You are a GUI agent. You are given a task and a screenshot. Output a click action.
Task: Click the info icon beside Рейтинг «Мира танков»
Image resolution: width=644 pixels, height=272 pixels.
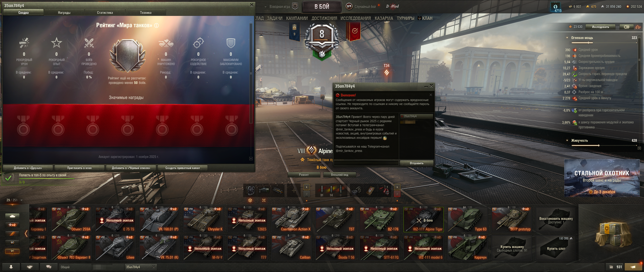pyautogui.click(x=156, y=25)
